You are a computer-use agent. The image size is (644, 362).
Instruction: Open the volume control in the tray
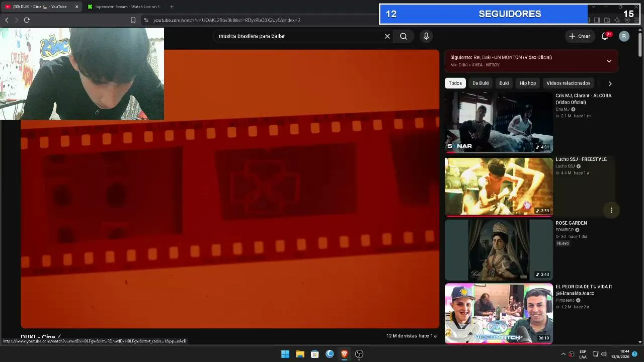(x=604, y=354)
